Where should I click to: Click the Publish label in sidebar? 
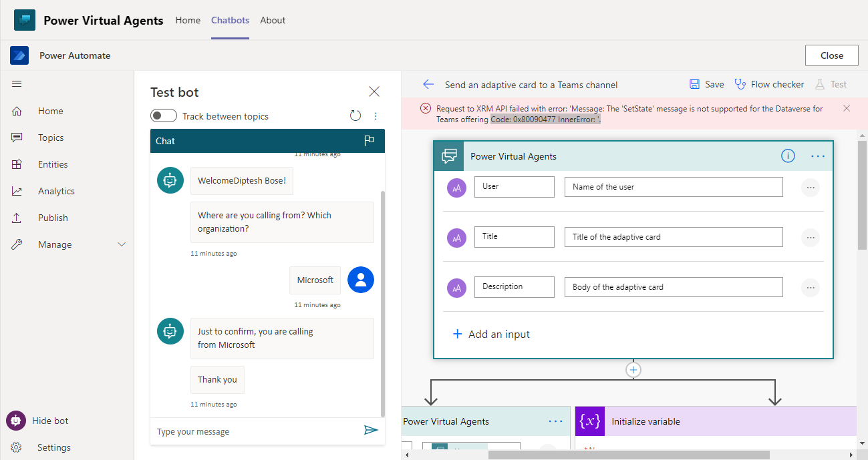(53, 218)
